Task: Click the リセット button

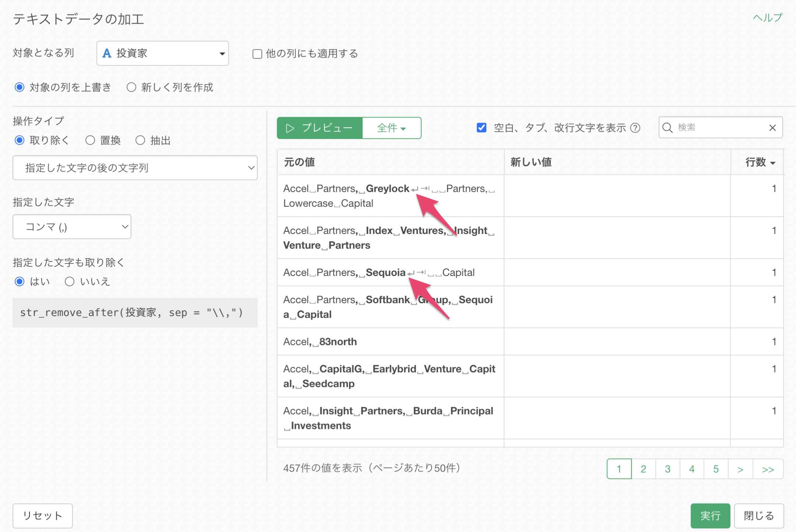Action: click(43, 516)
